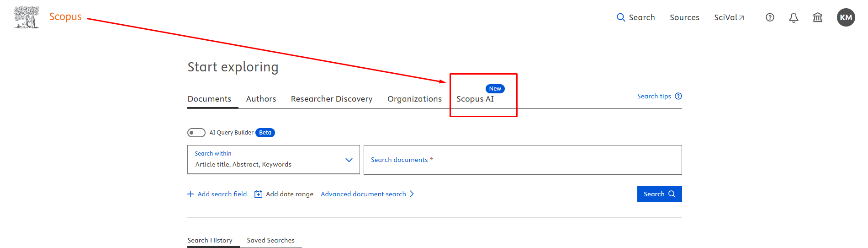Open the Researcher Discovery tab

pos(332,99)
